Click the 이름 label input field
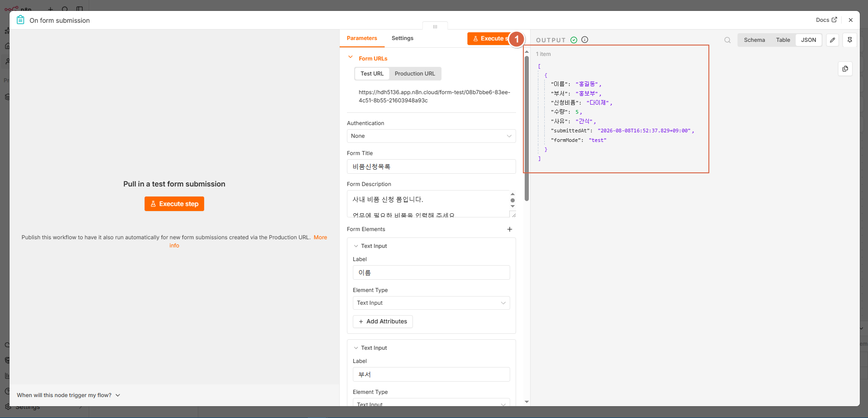This screenshot has height=418, width=868. 431,272
